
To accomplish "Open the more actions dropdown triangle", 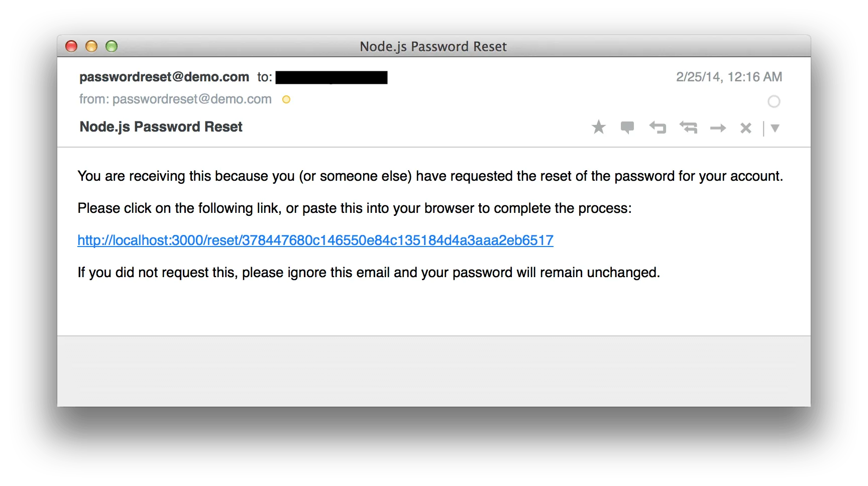I will click(x=775, y=129).
